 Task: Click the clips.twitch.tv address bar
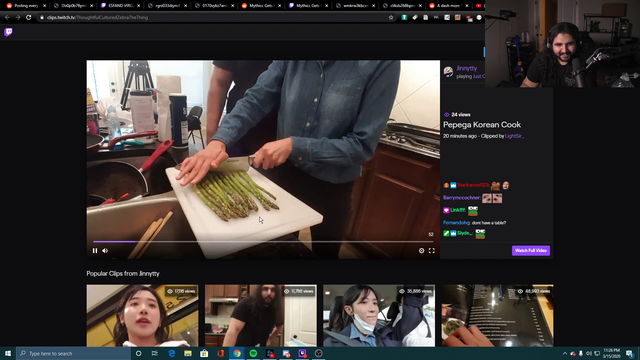(212, 18)
